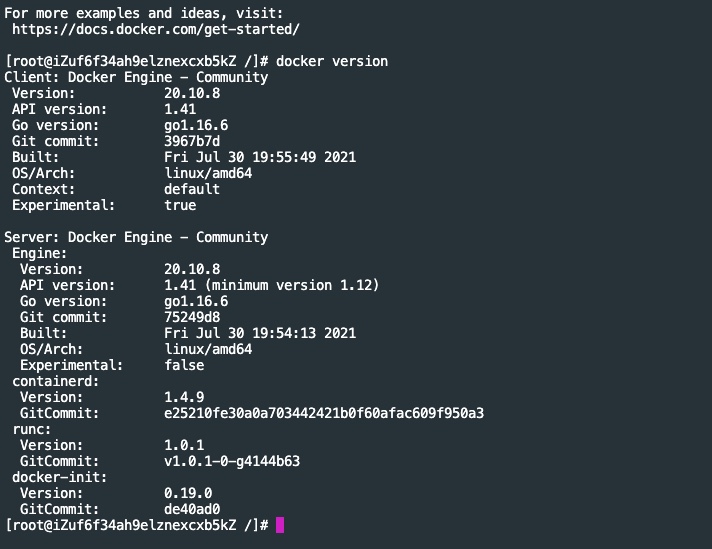Click the magenta cursor at the last prompt

tap(280, 525)
